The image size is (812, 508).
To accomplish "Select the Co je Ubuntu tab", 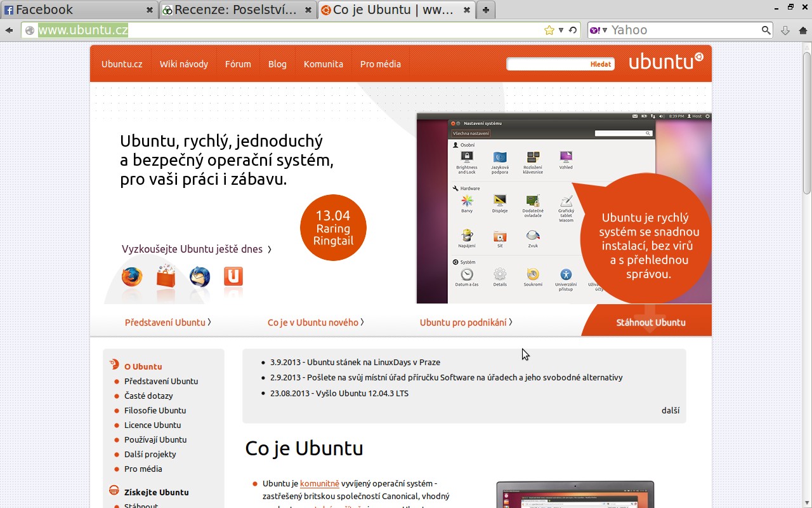I will [396, 10].
